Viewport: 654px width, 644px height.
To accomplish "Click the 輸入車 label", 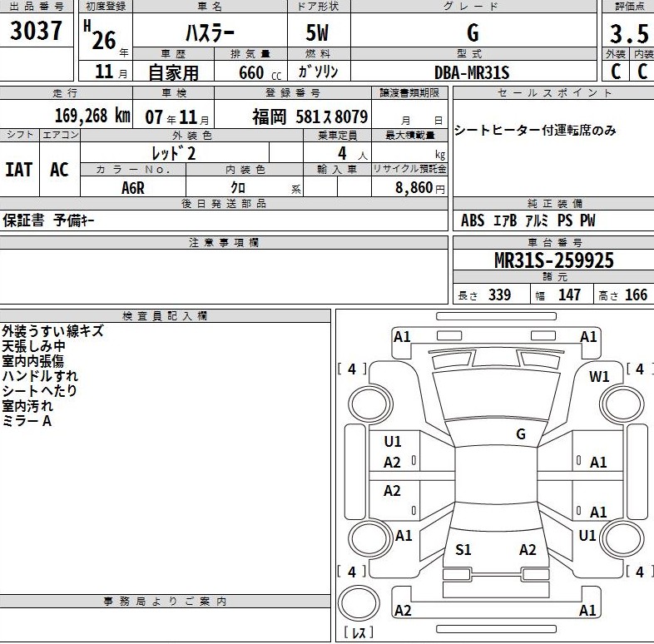I will (x=337, y=170).
